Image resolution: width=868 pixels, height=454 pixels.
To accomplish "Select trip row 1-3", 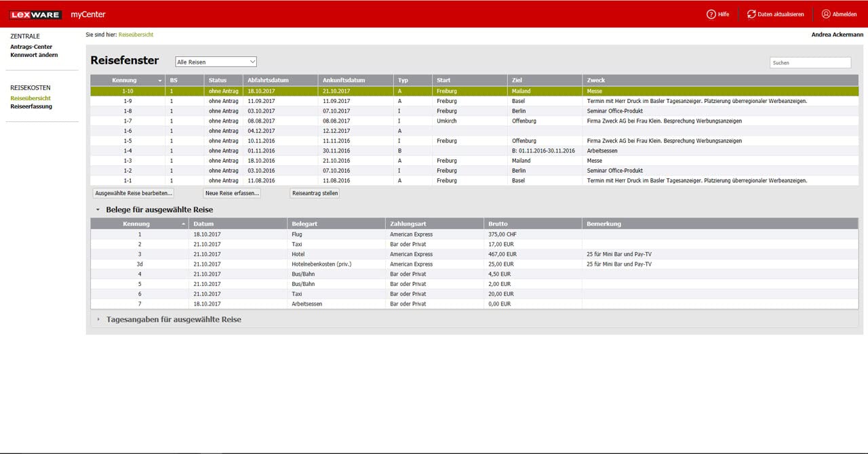I will point(475,161).
